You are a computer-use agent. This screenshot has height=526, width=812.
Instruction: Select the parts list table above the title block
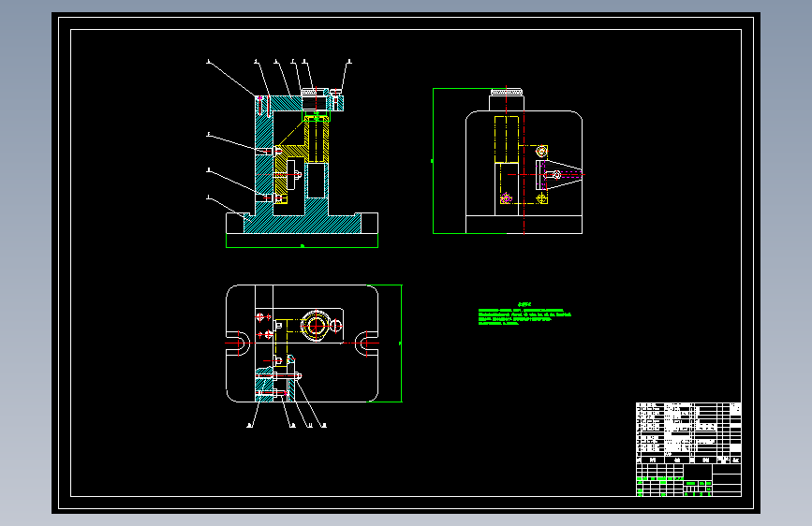pyautogui.click(x=688, y=432)
